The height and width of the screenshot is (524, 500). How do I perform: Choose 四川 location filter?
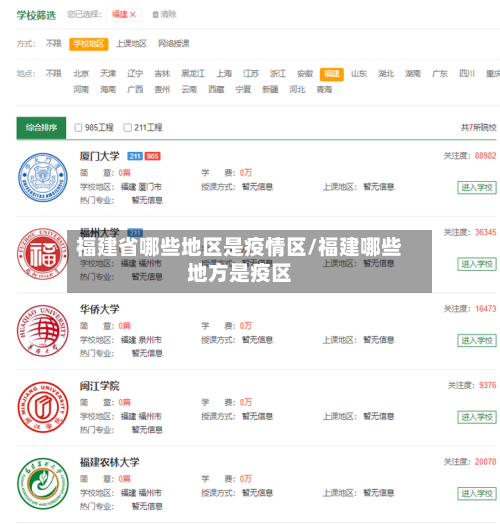coord(467,74)
